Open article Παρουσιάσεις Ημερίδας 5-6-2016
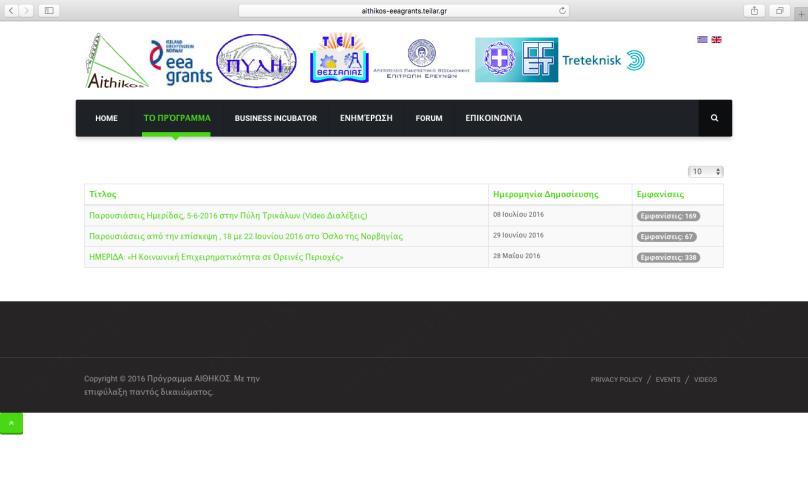The image size is (808, 504). pos(228,215)
